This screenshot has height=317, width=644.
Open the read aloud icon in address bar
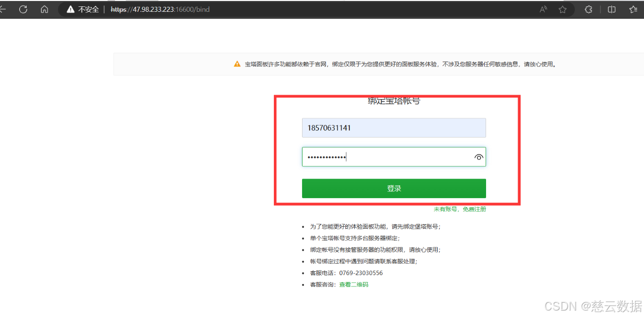tap(543, 9)
